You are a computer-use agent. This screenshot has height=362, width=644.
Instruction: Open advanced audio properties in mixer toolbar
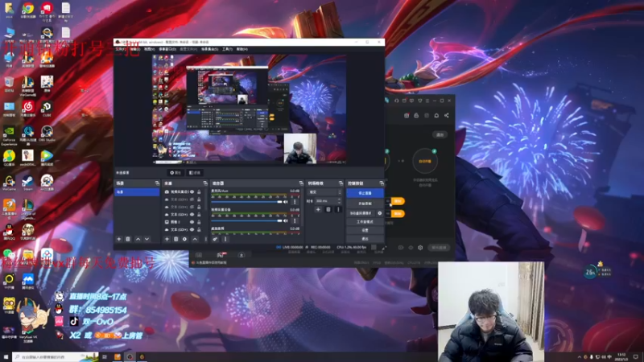click(x=215, y=239)
